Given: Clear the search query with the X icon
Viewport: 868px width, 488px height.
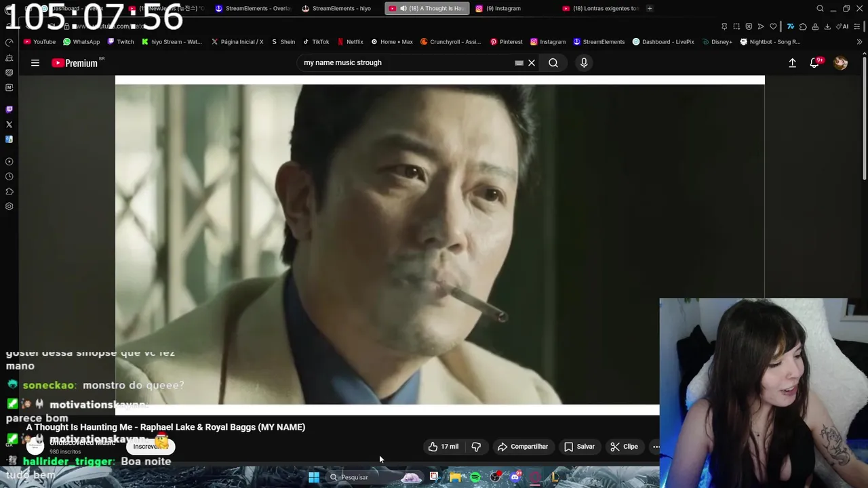Looking at the screenshot, I should (x=532, y=63).
